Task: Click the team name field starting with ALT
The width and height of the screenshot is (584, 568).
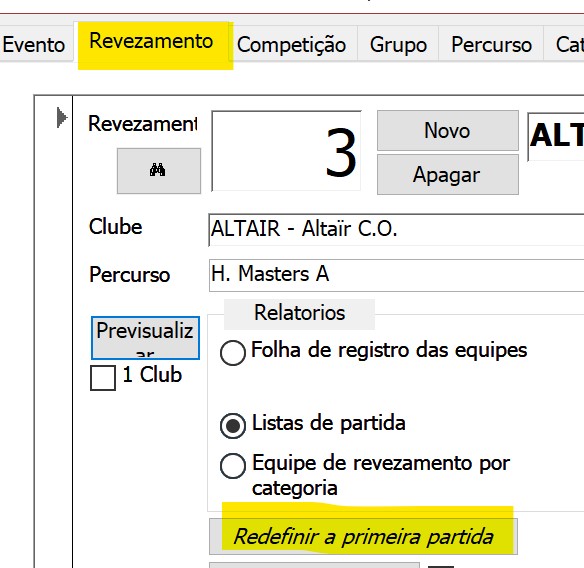Action: pyautogui.click(x=556, y=137)
